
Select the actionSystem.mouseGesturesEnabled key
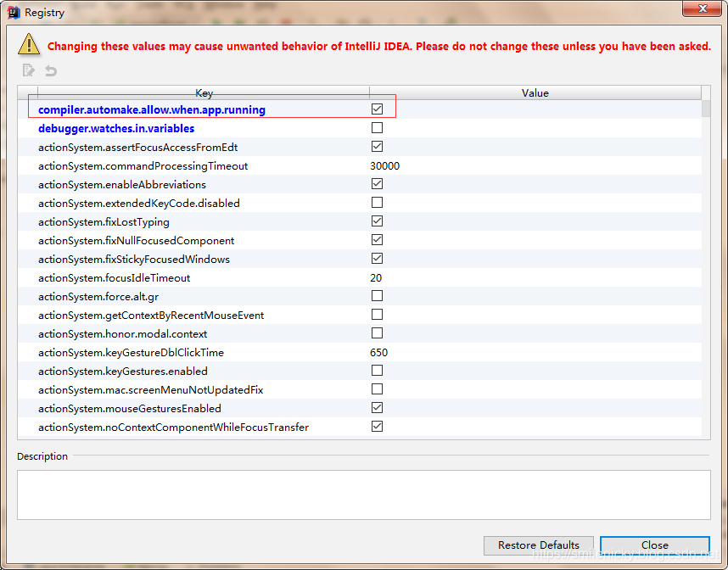coord(130,409)
